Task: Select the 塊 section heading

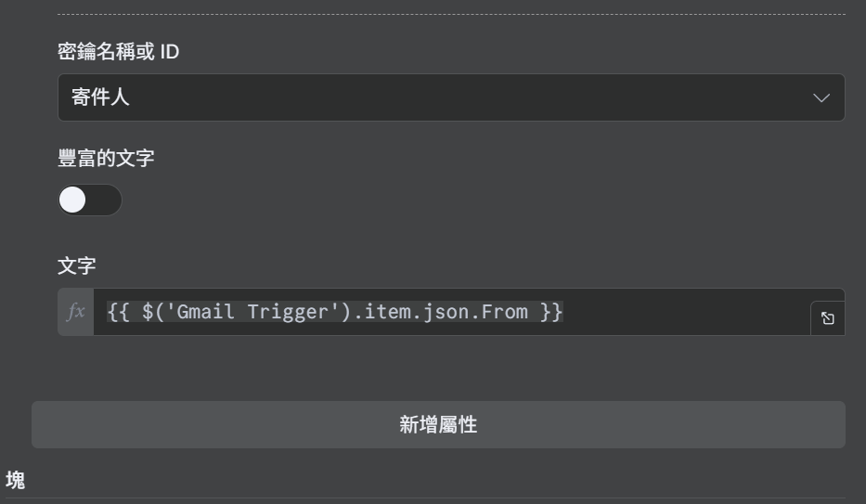Action: tap(16, 480)
